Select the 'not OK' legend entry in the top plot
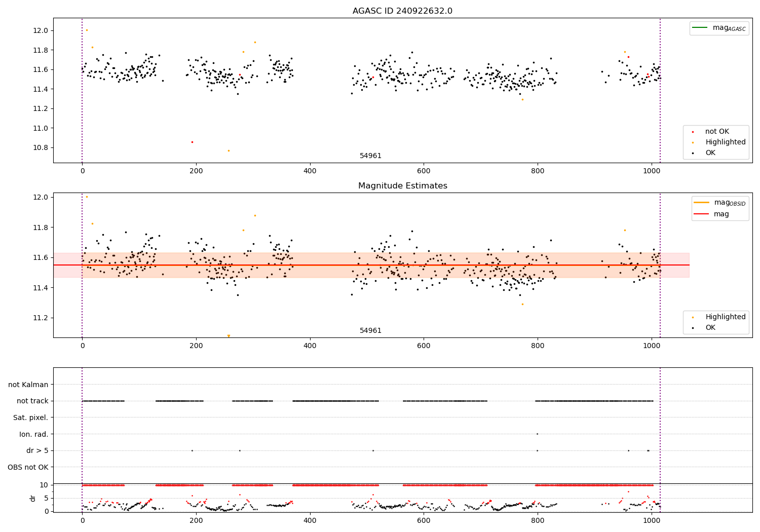 click(x=717, y=132)
